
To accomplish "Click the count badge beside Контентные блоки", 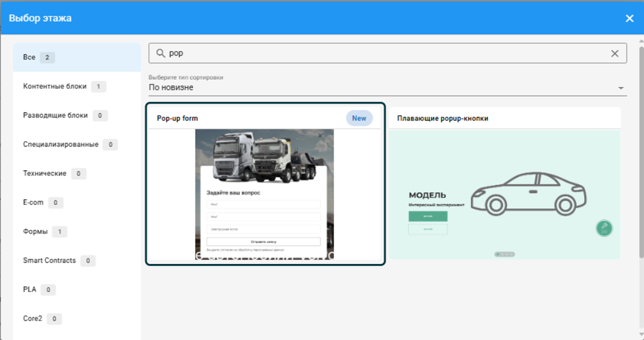I will 99,87.
